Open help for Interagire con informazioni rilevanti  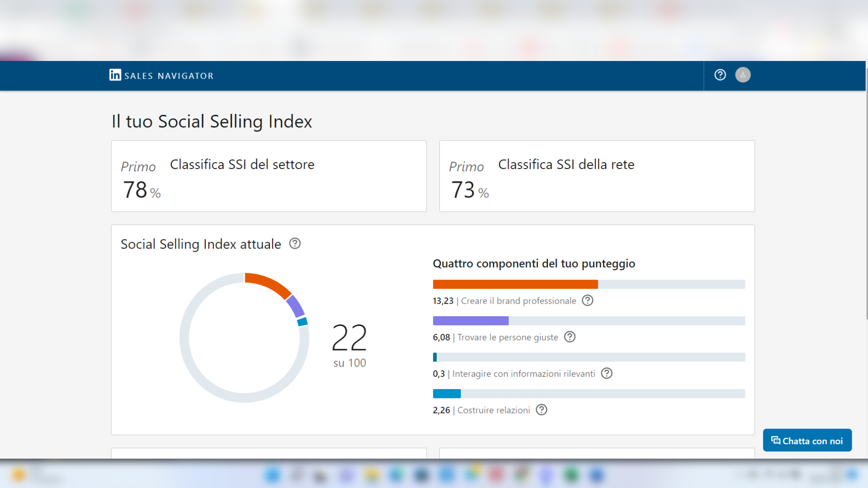[607, 373]
